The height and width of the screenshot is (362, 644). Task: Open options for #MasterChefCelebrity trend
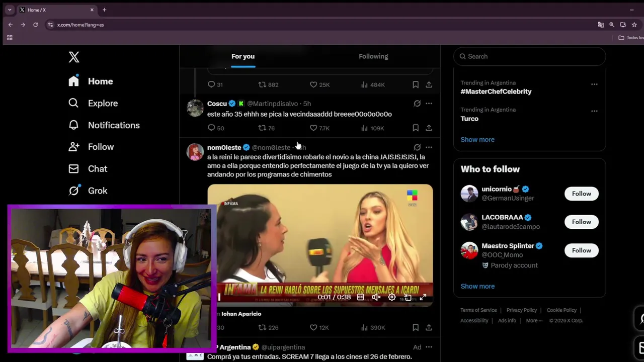(594, 84)
